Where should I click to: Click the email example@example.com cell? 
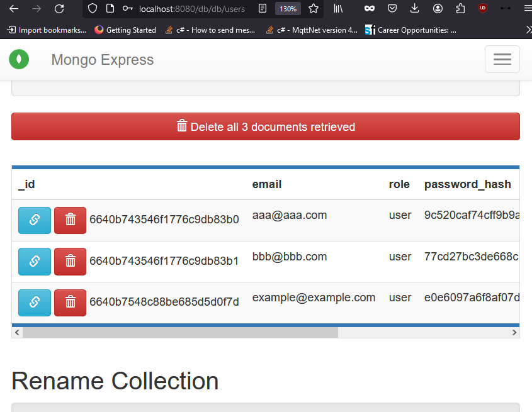pos(314,298)
